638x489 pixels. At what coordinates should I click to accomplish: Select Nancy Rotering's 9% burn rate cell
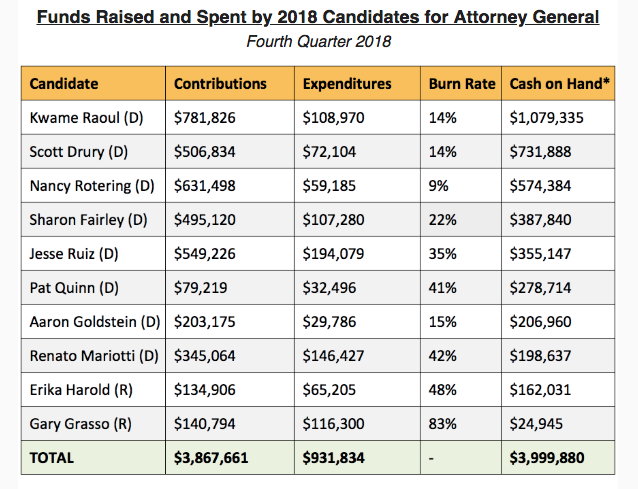(439, 185)
